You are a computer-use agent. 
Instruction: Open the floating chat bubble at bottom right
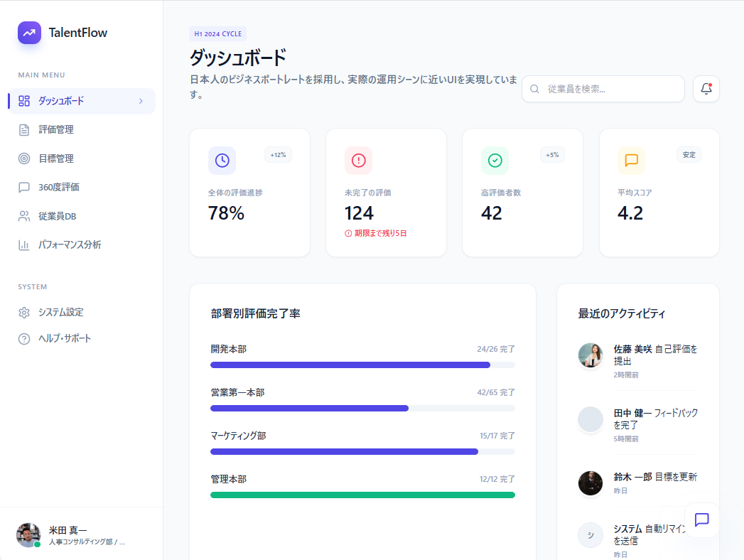tap(701, 520)
